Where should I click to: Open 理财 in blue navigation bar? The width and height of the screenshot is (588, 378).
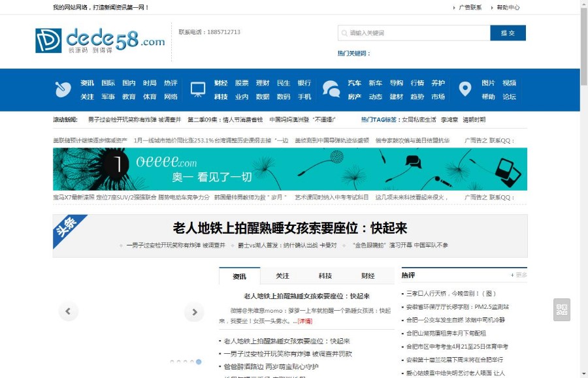click(263, 83)
